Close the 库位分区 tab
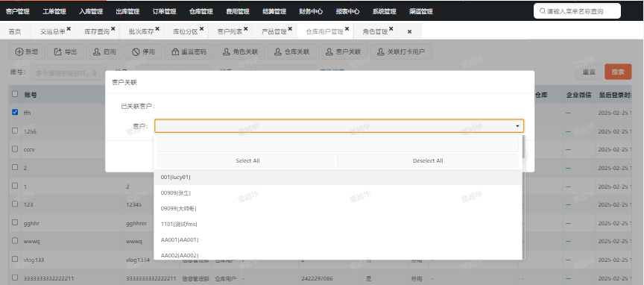Viewport: 644px width, 285px height. [202, 29]
